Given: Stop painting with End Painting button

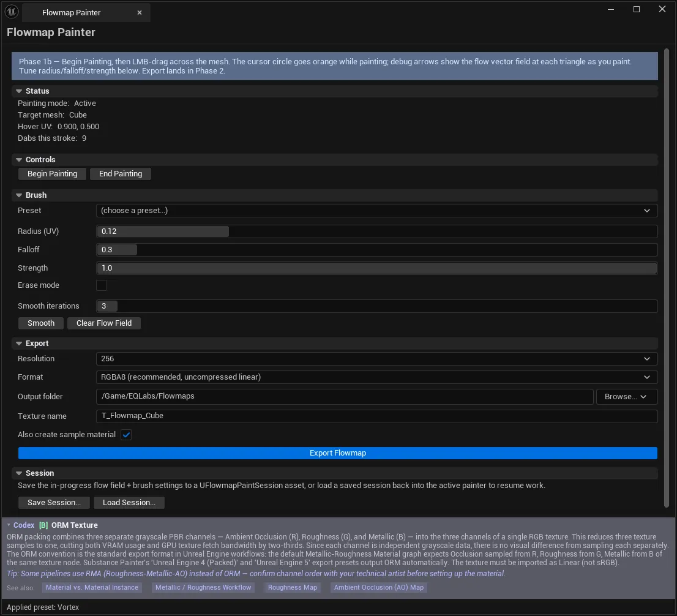Looking at the screenshot, I should (121, 174).
